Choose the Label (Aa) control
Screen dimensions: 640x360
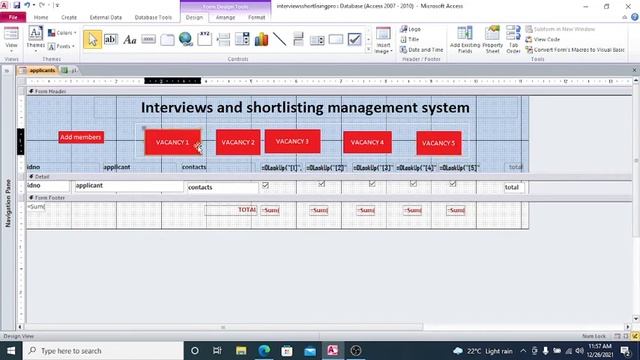[x=129, y=40]
